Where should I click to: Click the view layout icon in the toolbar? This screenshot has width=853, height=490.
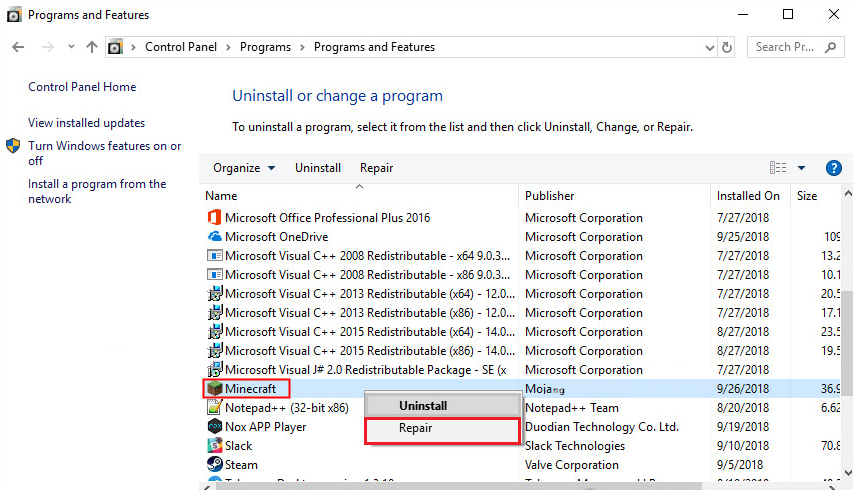pyautogui.click(x=778, y=168)
